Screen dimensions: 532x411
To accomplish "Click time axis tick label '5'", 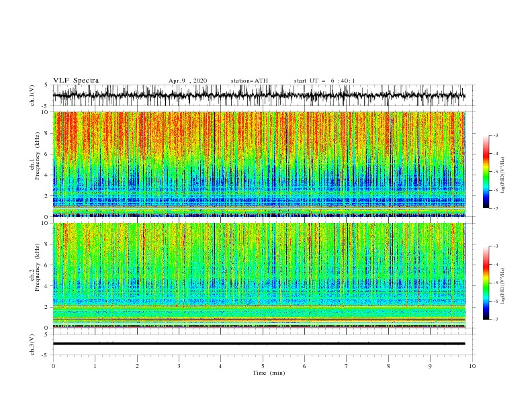I will (x=263, y=366).
